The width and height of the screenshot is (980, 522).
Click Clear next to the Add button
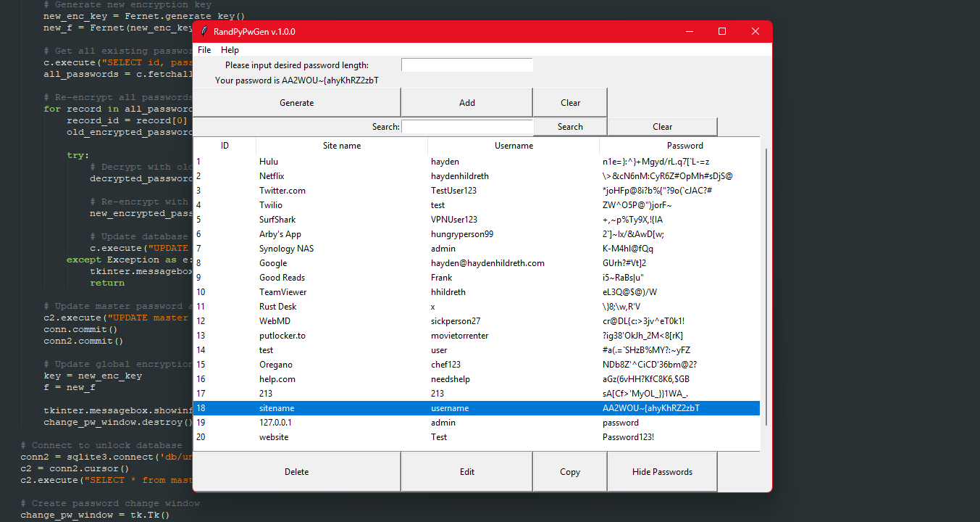(571, 103)
